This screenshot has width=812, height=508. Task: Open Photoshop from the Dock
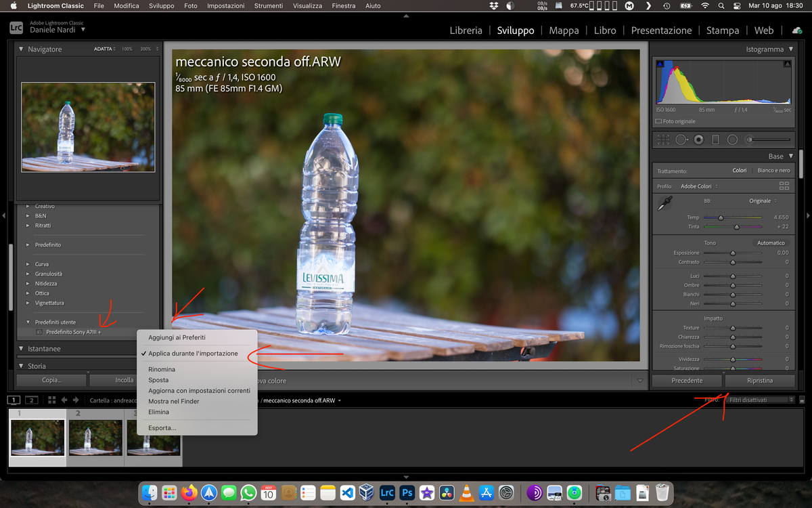pos(407,492)
